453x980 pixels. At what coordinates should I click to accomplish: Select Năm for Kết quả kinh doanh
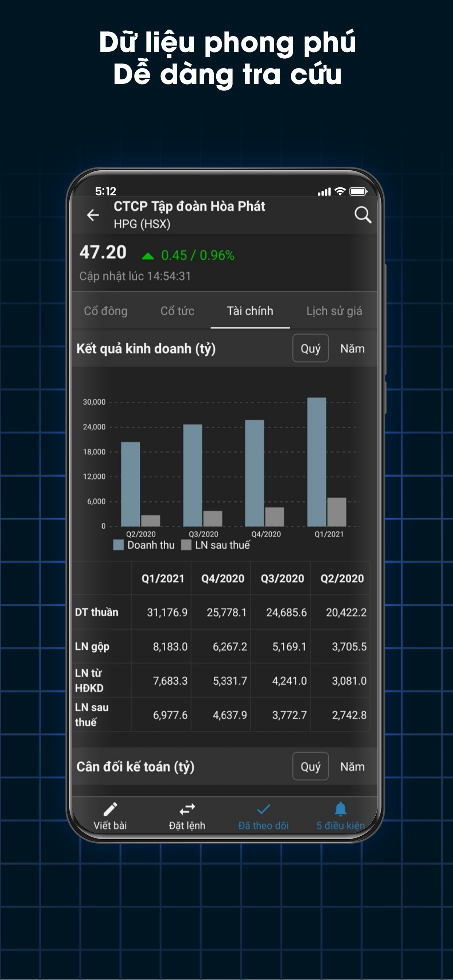click(352, 349)
